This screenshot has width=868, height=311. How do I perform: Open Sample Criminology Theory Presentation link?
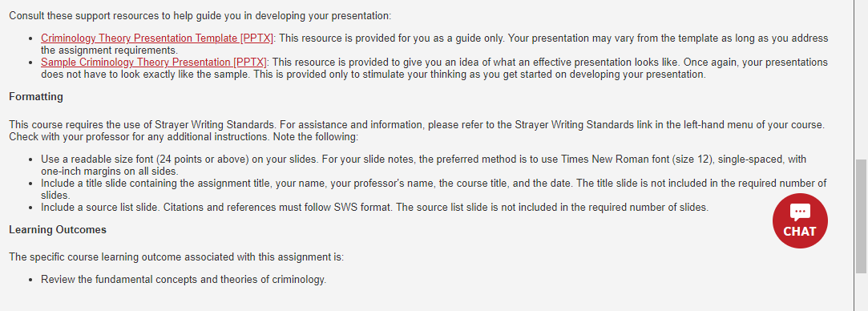click(154, 62)
